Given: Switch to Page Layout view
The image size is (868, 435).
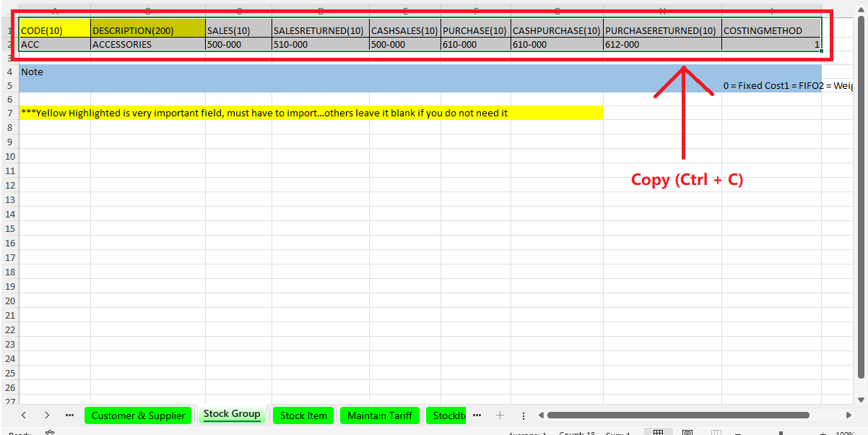Looking at the screenshot, I should click(x=687, y=433).
